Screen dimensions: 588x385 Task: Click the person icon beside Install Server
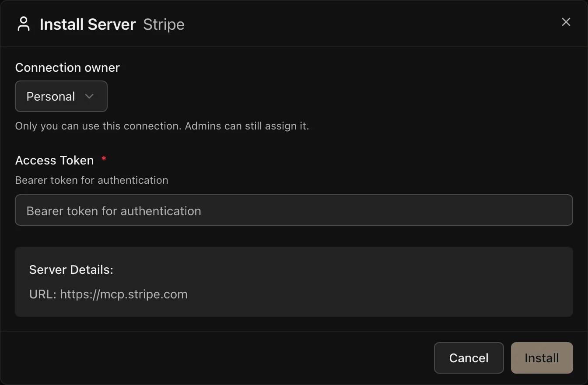click(x=24, y=24)
